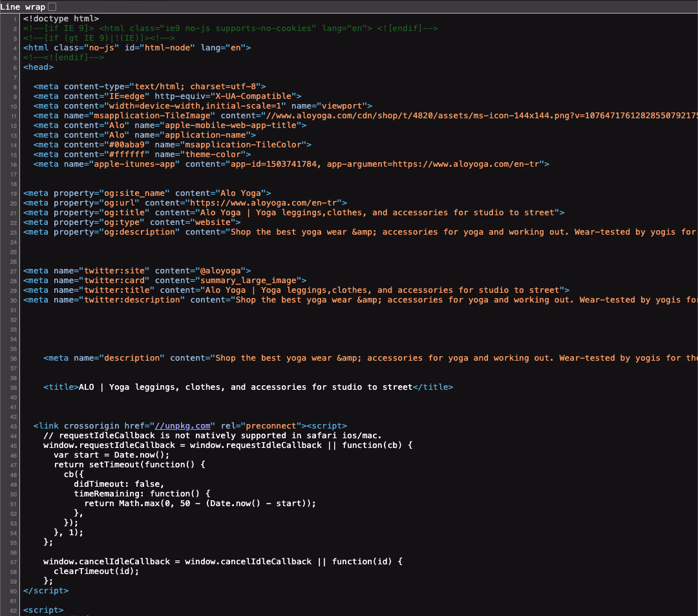The width and height of the screenshot is (698, 616).
Task: Click the <!doctype html> text on line 1
Action: [61, 19]
